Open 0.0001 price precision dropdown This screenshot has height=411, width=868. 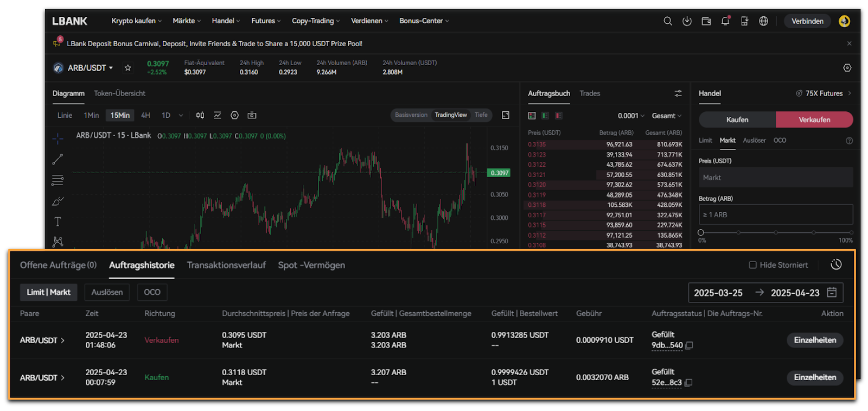tap(631, 116)
